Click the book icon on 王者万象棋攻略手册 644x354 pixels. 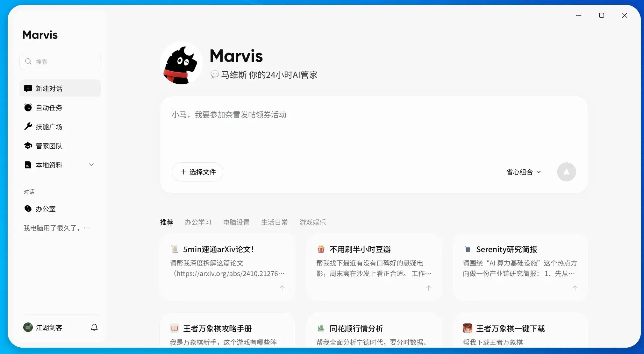[x=175, y=328]
